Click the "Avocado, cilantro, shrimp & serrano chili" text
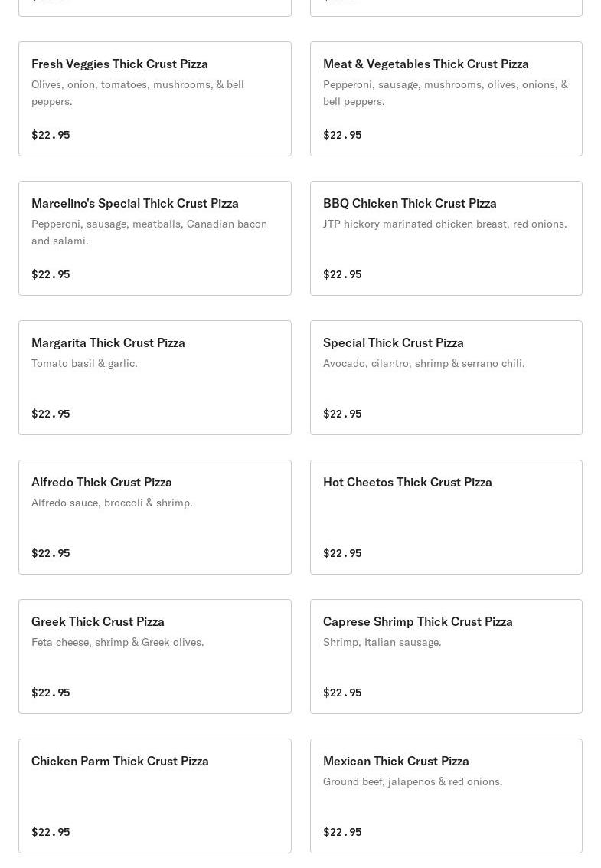Screen dimensions: 601x868 pos(423,363)
